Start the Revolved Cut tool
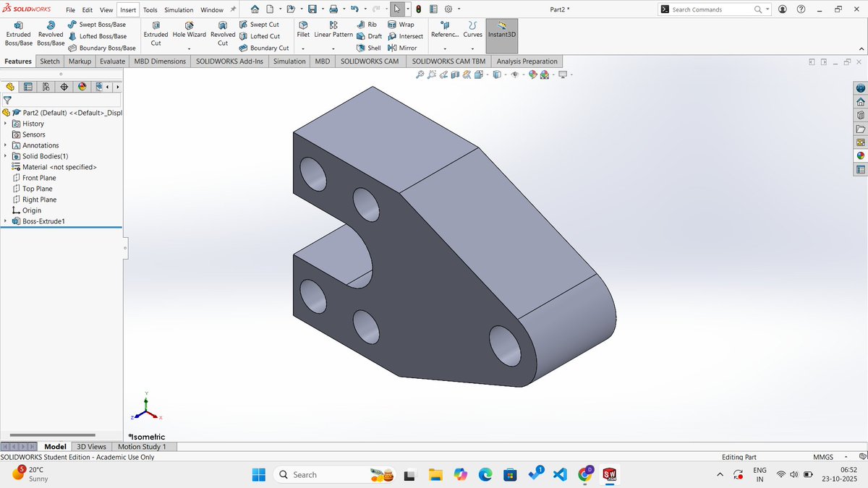The image size is (868, 488). click(x=223, y=33)
